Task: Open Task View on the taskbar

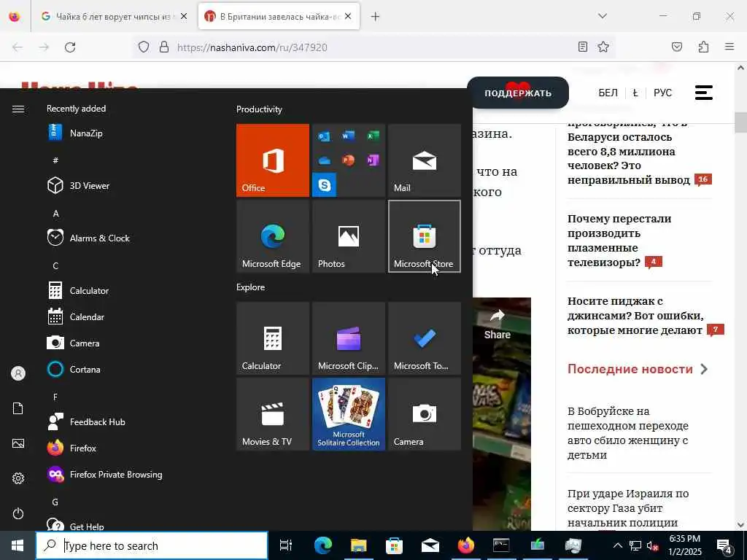Action: tap(286, 545)
